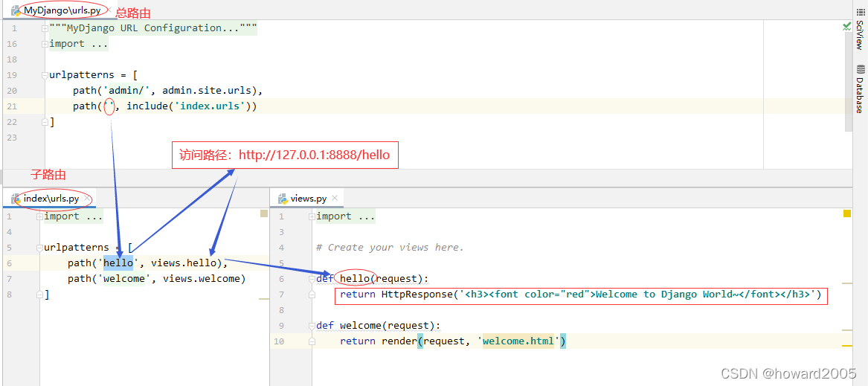Click fold end marker on views.py line 10
The image size is (868, 386).
point(312,341)
